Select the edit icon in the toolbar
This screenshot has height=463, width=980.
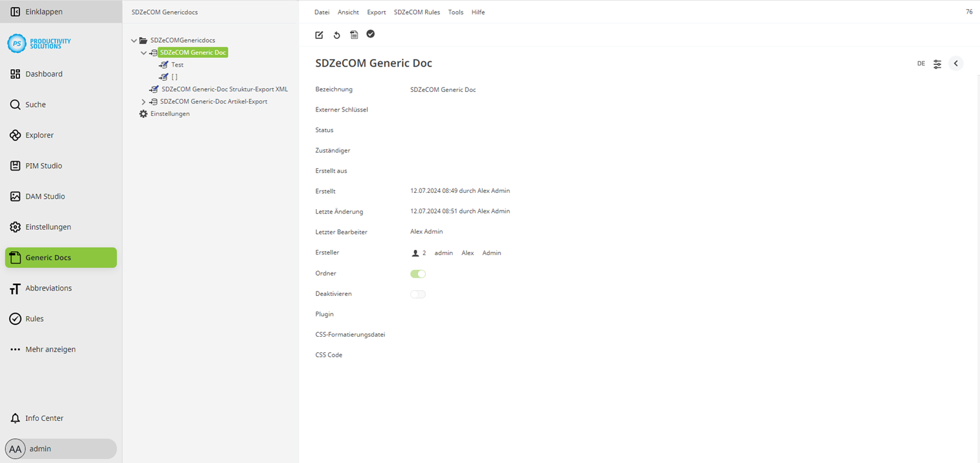319,34
